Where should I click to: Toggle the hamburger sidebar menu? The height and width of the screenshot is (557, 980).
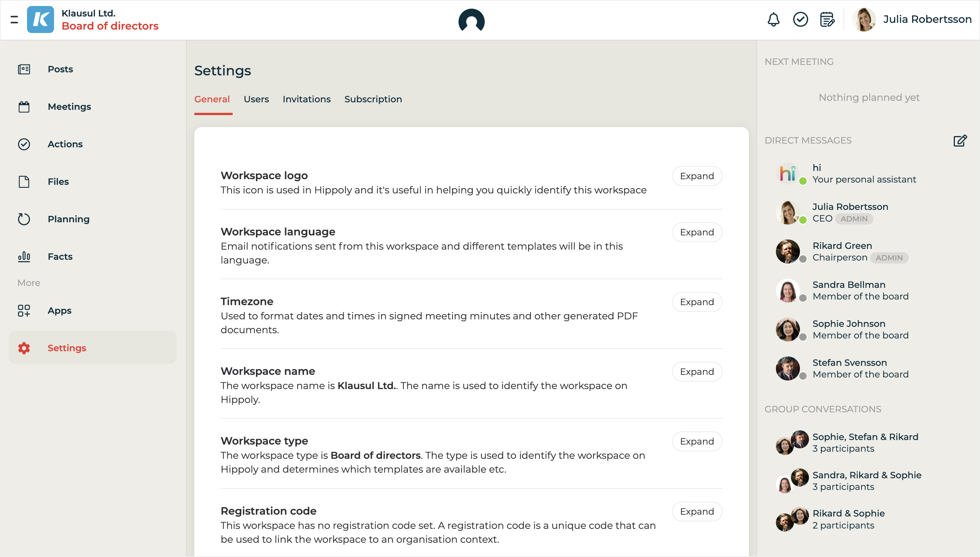(x=14, y=19)
